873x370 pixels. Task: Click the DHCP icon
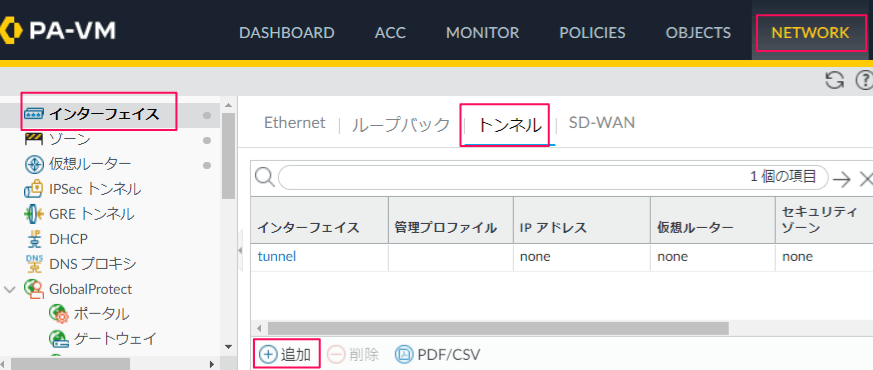pos(34,239)
